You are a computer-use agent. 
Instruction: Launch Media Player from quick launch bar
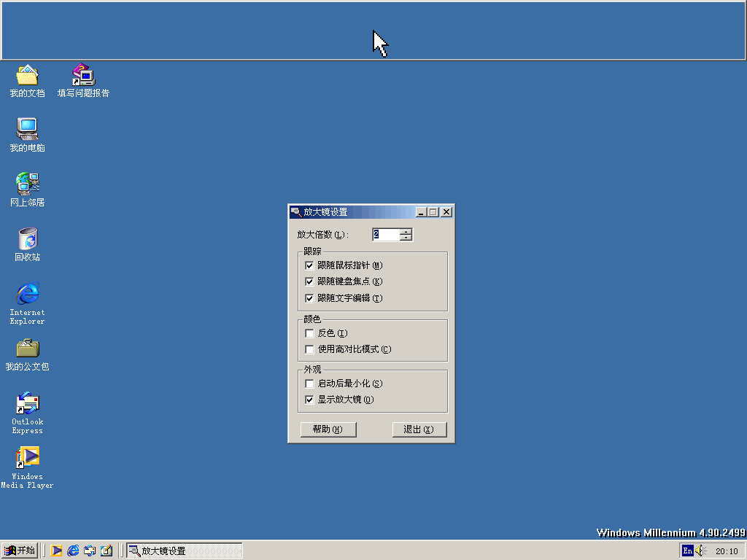pyautogui.click(x=56, y=551)
